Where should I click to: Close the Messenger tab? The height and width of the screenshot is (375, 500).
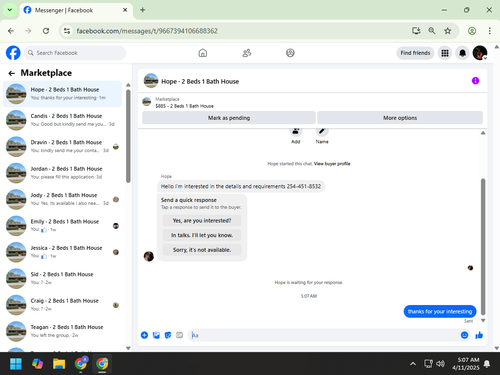125,10
